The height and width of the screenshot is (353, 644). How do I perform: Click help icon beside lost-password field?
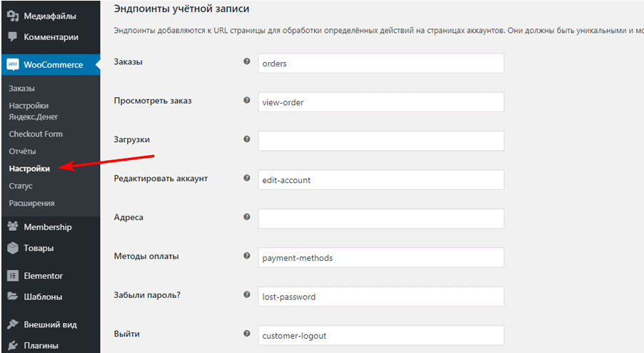[247, 295]
